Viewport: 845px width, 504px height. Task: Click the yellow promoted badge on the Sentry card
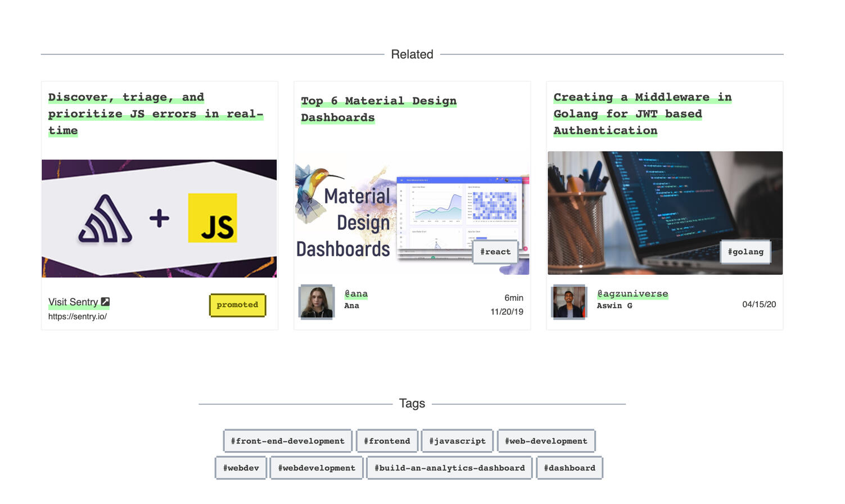click(237, 305)
